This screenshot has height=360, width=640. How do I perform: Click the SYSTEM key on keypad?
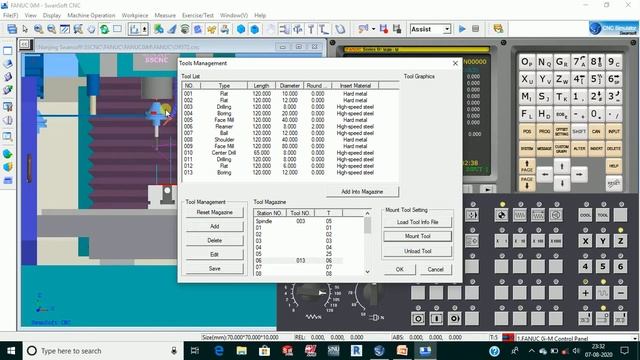click(x=527, y=149)
